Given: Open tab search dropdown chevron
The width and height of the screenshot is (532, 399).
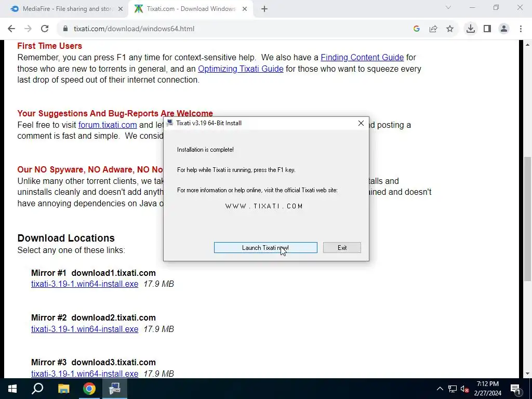Looking at the screenshot, I should pos(448,7).
